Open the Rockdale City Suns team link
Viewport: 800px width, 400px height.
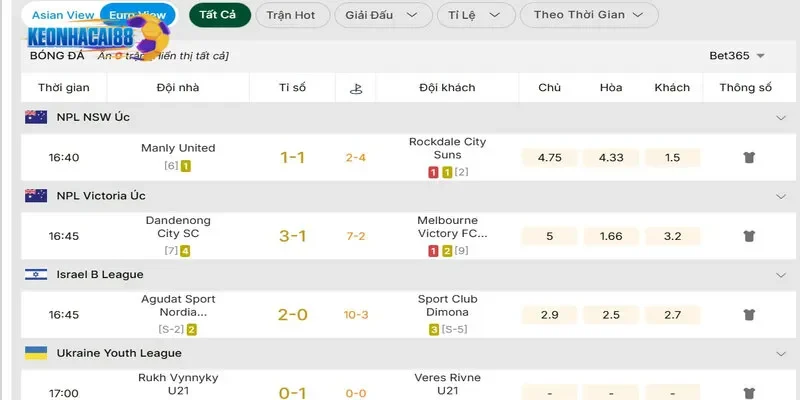coord(447,148)
